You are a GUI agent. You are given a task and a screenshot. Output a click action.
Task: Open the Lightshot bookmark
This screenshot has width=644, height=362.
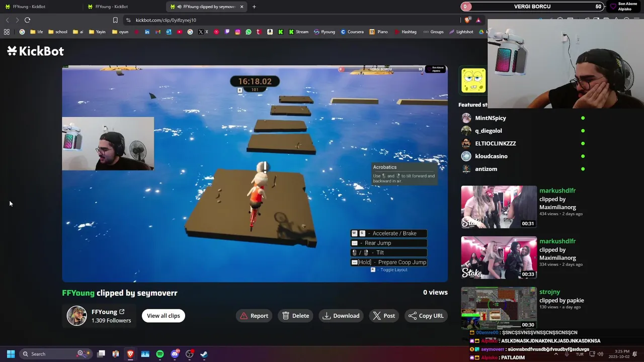tap(461, 32)
